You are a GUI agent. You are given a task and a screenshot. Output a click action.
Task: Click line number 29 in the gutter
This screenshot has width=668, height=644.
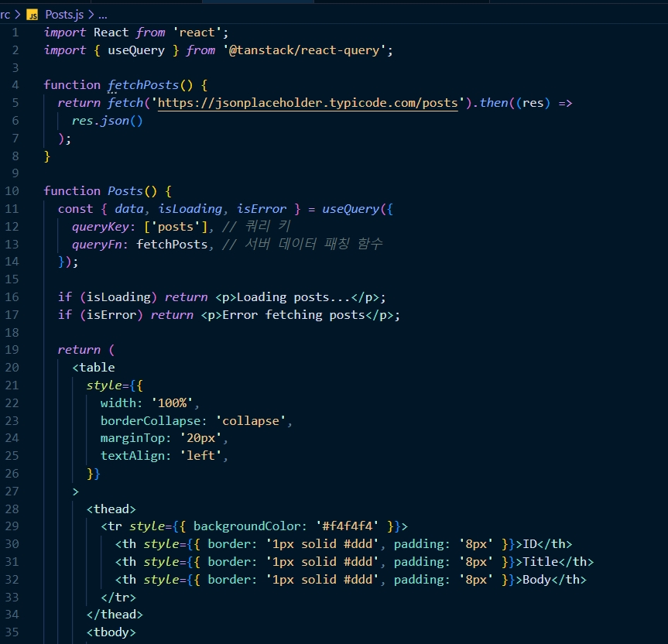(12, 526)
